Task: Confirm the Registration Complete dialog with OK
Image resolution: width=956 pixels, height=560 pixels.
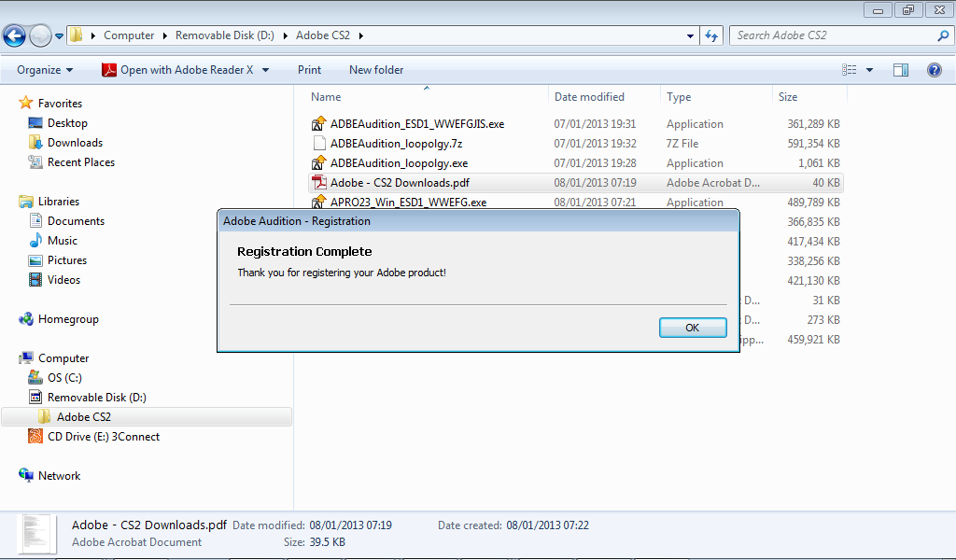Action: point(693,328)
